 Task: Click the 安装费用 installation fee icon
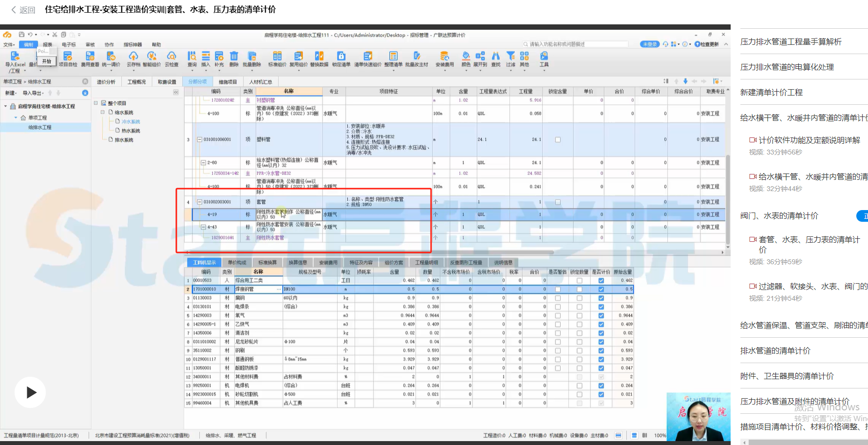[444, 59]
